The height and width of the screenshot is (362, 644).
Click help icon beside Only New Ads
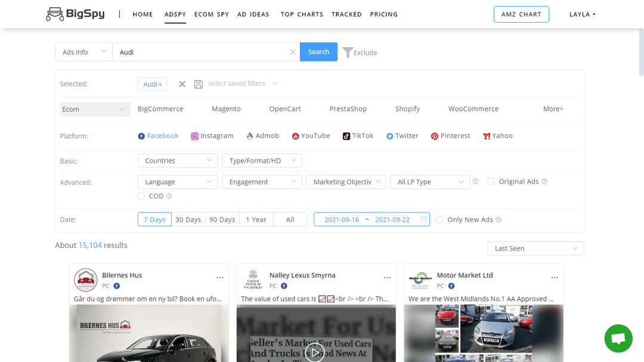click(499, 220)
